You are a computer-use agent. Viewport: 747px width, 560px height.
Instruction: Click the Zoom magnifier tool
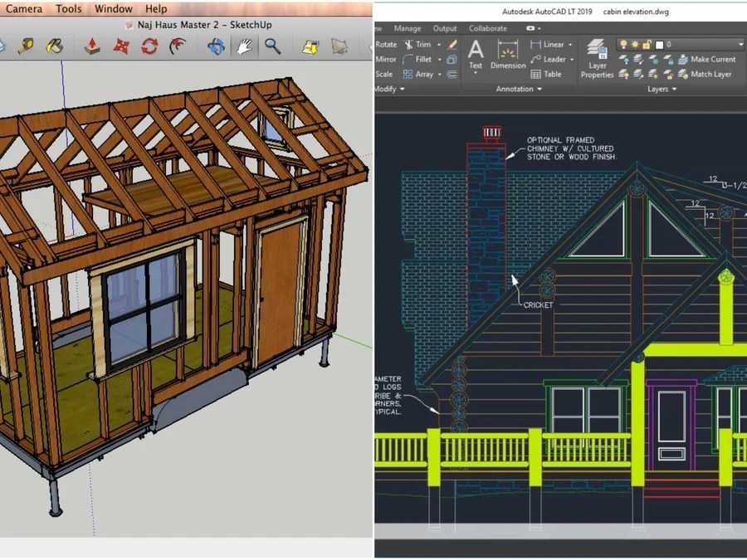click(272, 46)
